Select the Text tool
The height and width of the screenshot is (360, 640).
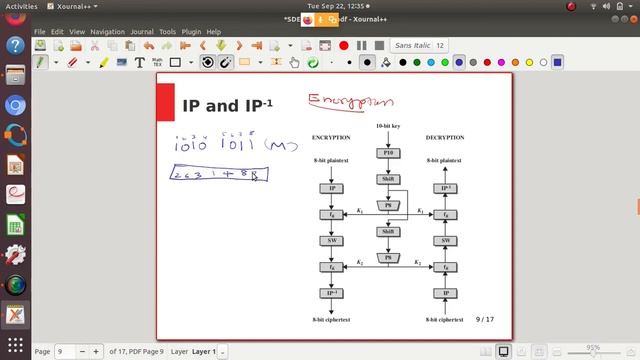140,62
